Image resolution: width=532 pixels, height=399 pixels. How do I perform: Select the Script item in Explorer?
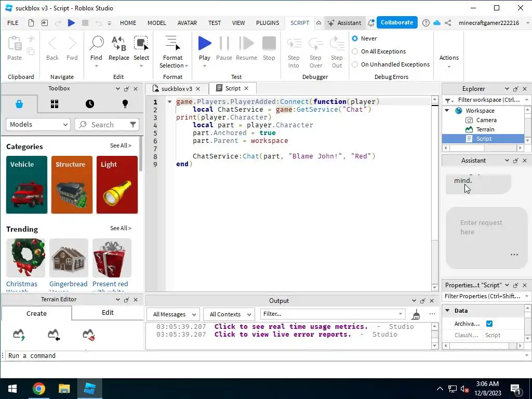pos(483,138)
